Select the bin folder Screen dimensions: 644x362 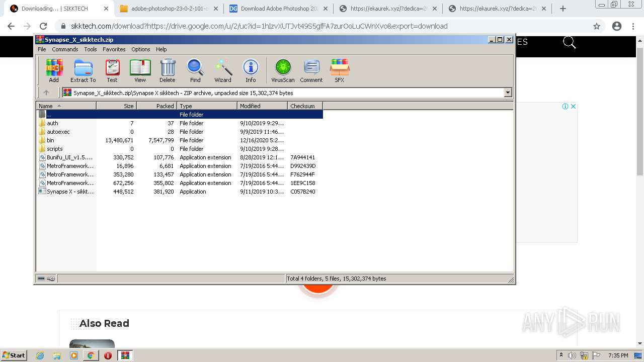50,140
